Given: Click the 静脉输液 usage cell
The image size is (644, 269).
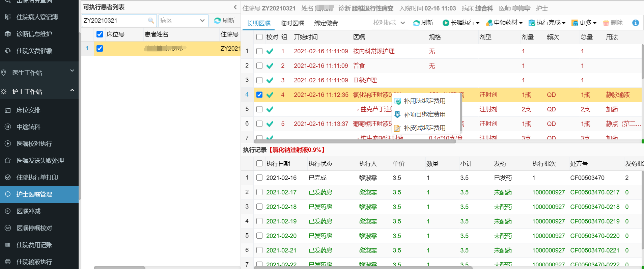Looking at the screenshot, I should [618, 95].
